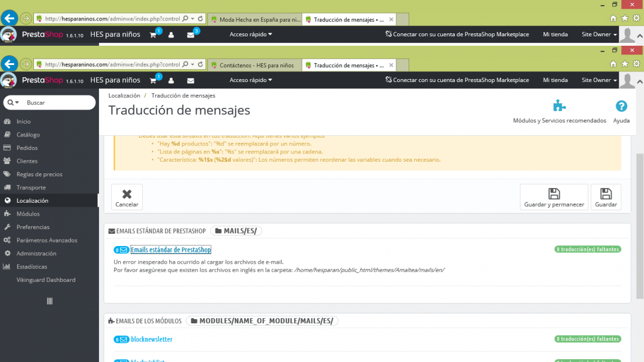
Task: Click Conectar con PrestaShop Marketplace in front window
Action: (x=457, y=80)
